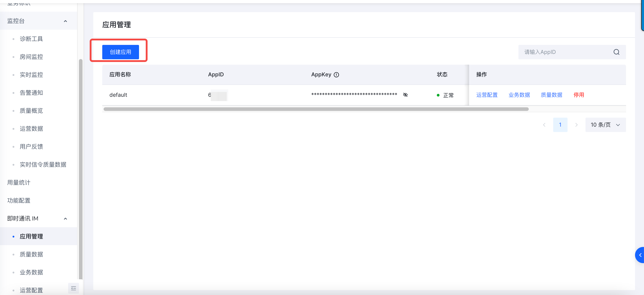Open 功能配置 in sidebar
The image size is (644, 295).
click(19, 201)
